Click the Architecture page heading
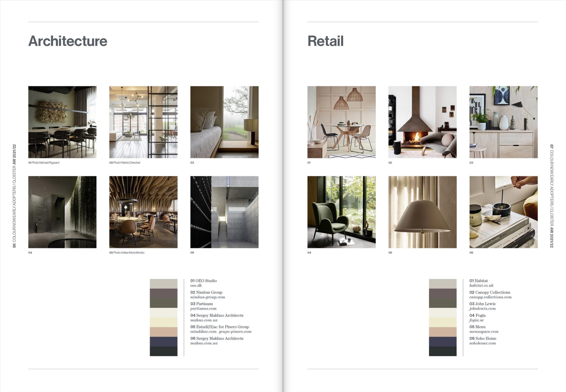The image size is (566, 392). [x=68, y=41]
